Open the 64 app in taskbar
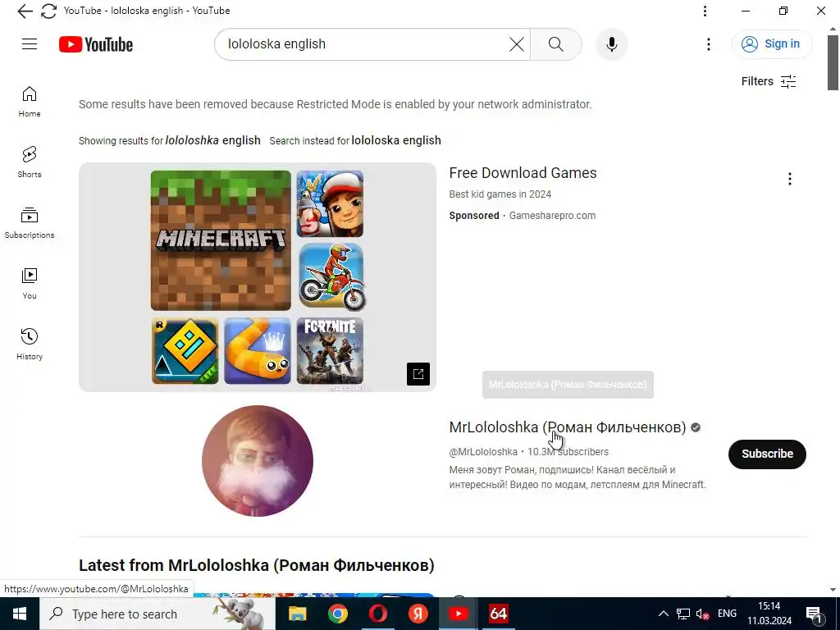Screen dimensions: 840x630 click(498, 614)
